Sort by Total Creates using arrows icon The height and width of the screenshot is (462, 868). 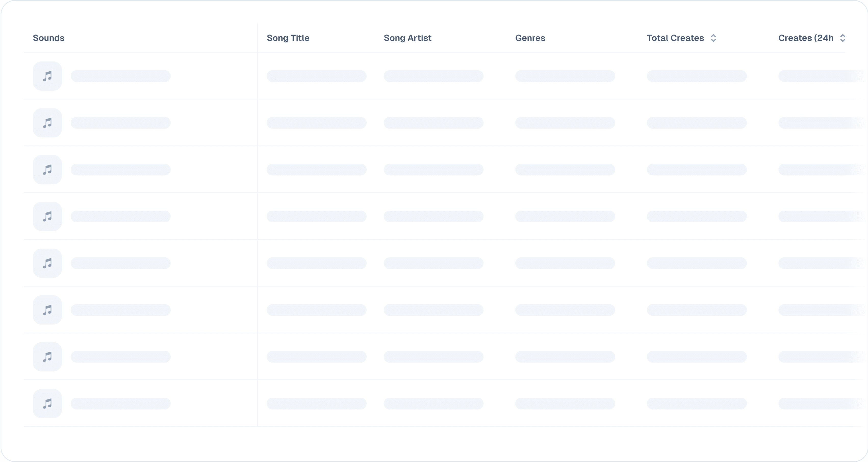[x=713, y=38]
